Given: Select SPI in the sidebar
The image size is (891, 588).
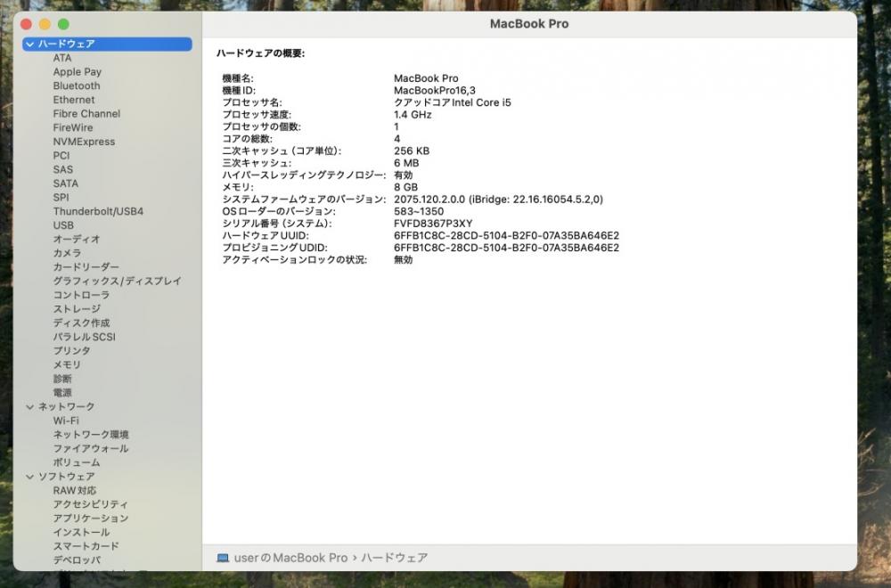Looking at the screenshot, I should 61,197.
